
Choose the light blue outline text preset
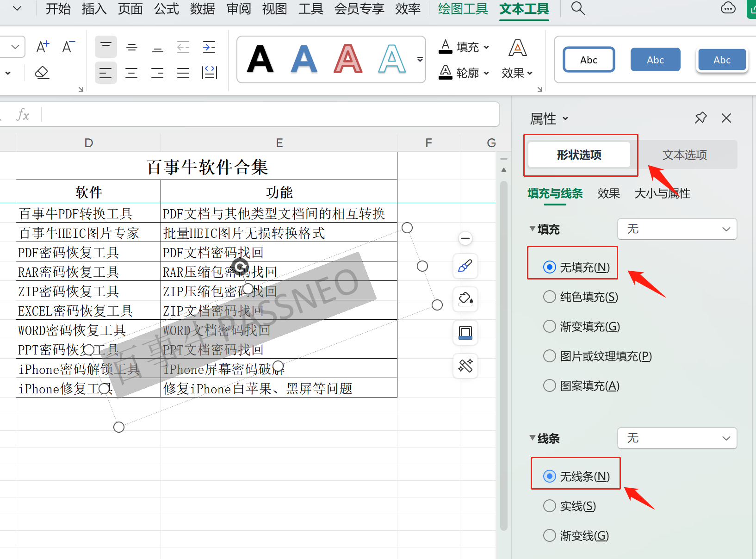pos(392,59)
